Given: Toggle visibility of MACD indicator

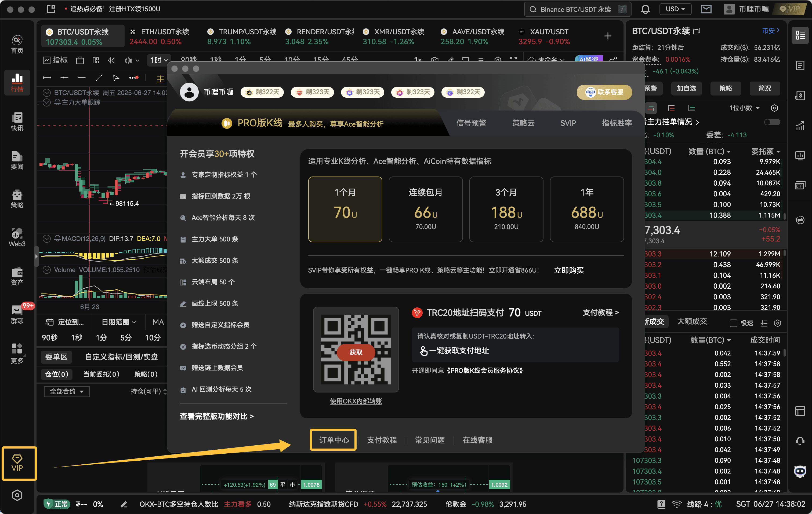Looking at the screenshot, I should tap(47, 238).
